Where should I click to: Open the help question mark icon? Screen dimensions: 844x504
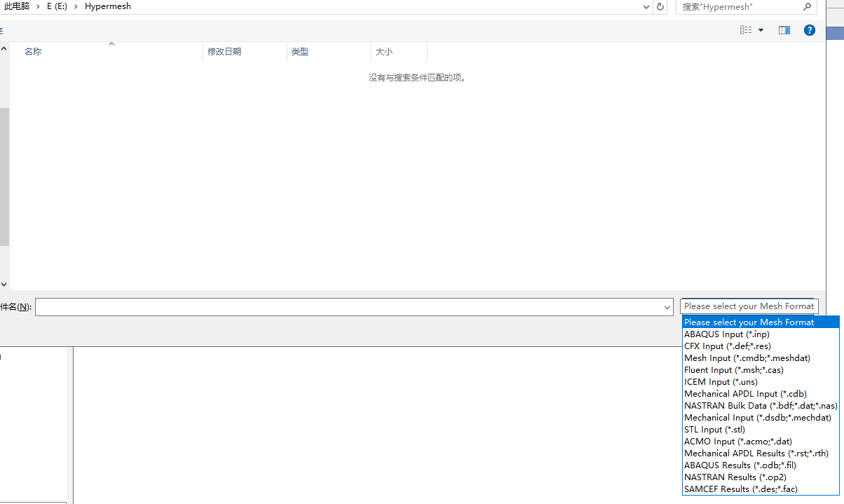pos(810,30)
